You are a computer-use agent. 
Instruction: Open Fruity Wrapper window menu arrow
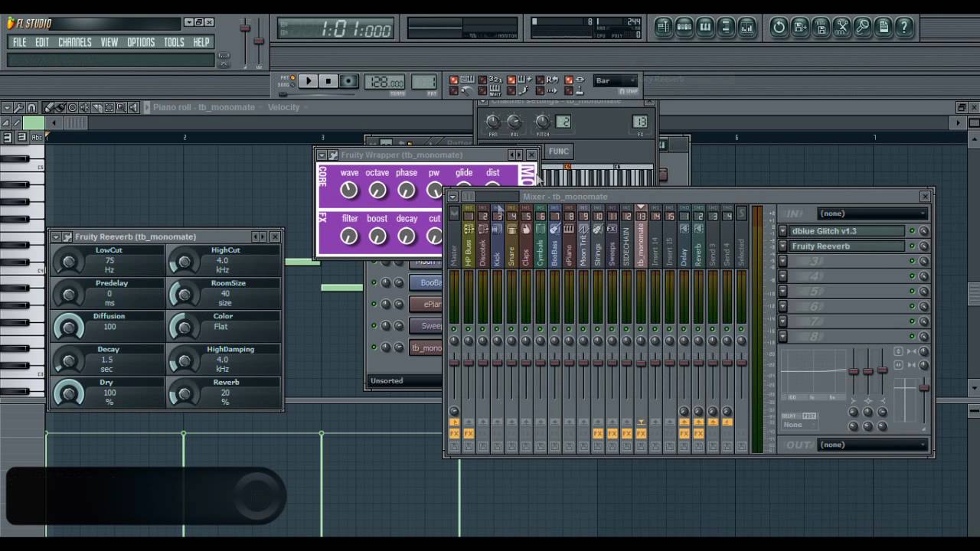pyautogui.click(x=322, y=155)
